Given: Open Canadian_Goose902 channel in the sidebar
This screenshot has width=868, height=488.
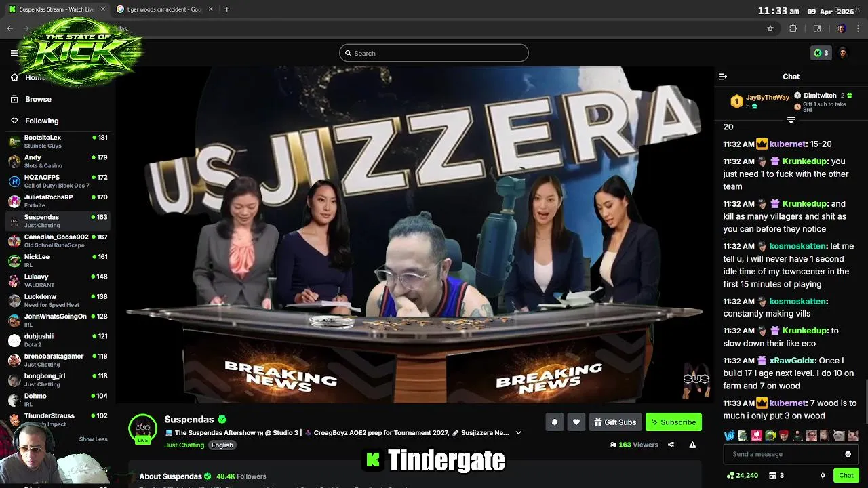Looking at the screenshot, I should pos(58,241).
